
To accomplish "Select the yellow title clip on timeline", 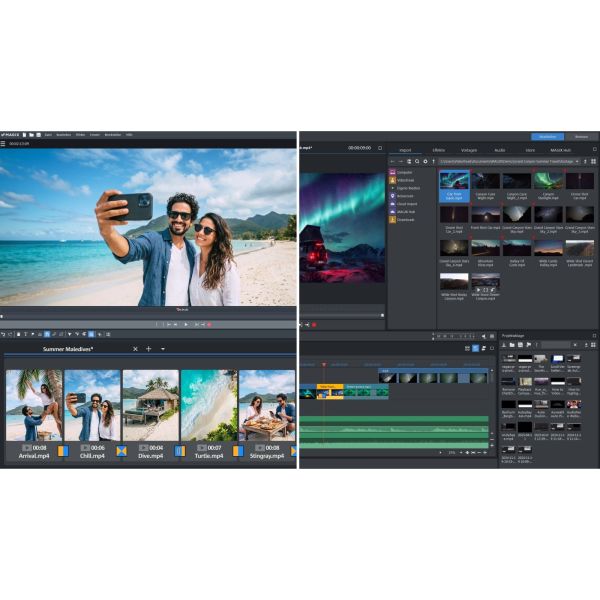I will [330, 392].
